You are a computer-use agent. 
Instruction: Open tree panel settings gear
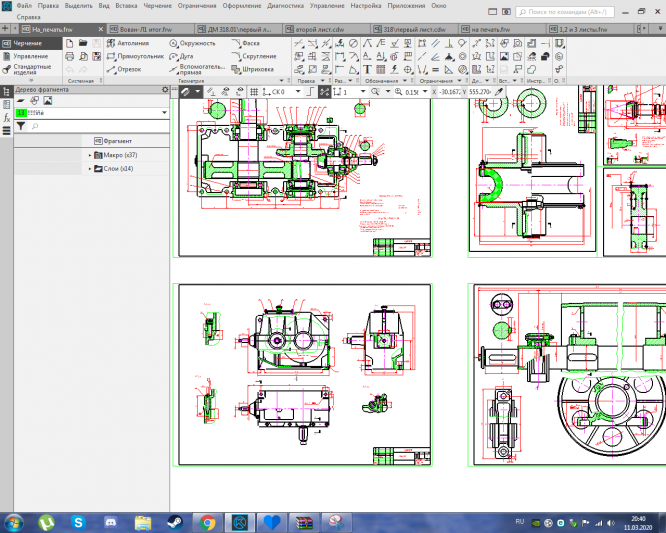[165, 90]
